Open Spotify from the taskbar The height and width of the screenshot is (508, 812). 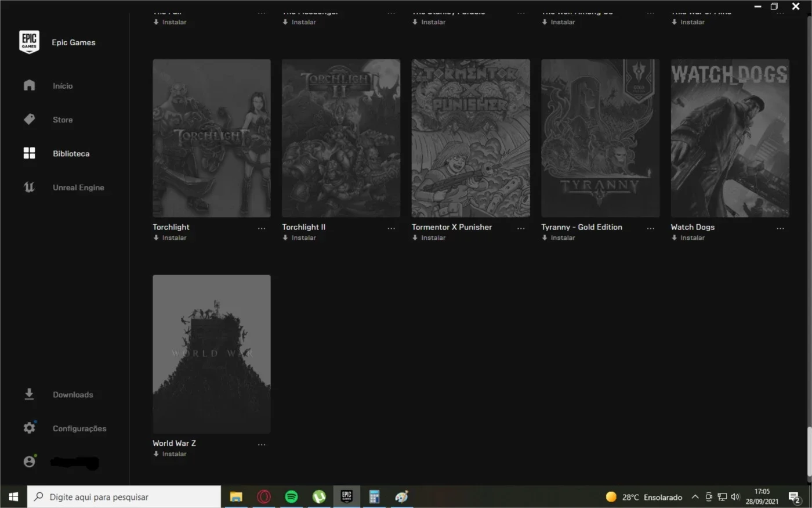[x=291, y=497]
